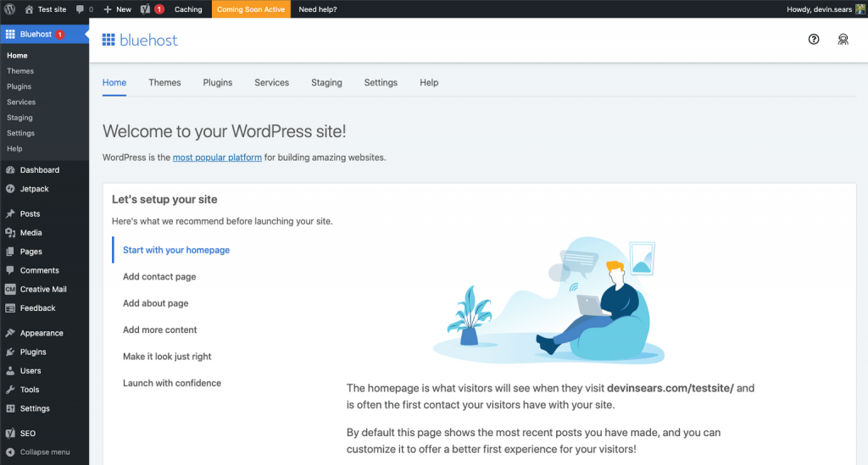Click the Appearance paintbrush icon
Viewport: 868px width, 465px height.
tap(10, 333)
